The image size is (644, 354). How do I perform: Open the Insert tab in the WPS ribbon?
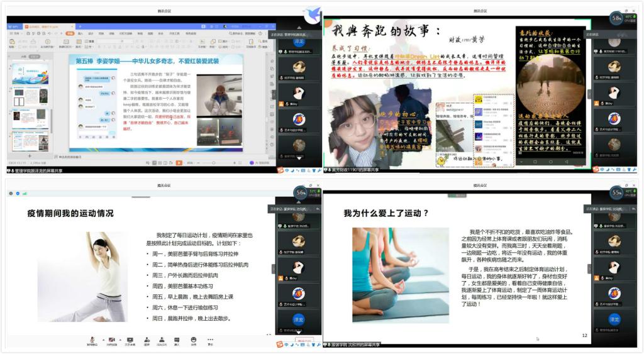[80, 33]
